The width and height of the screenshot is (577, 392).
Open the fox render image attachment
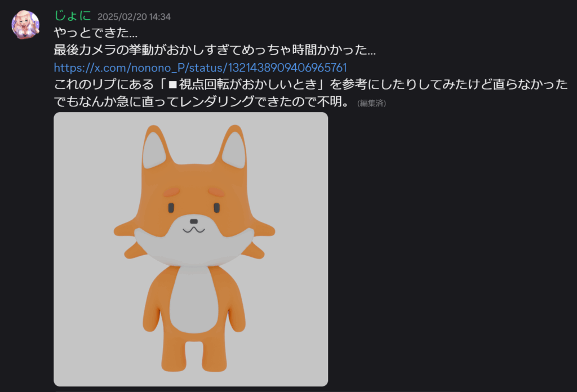[190, 249]
